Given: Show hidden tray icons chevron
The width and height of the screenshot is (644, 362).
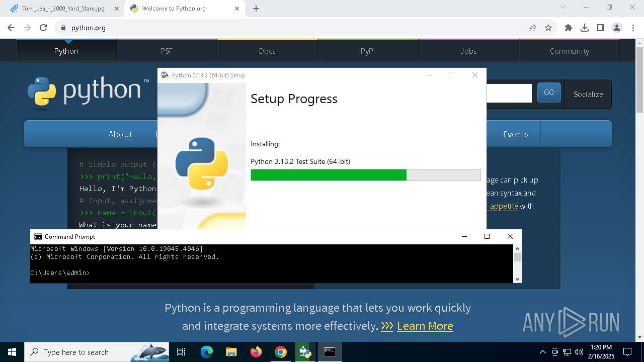Looking at the screenshot, I should (x=542, y=352).
